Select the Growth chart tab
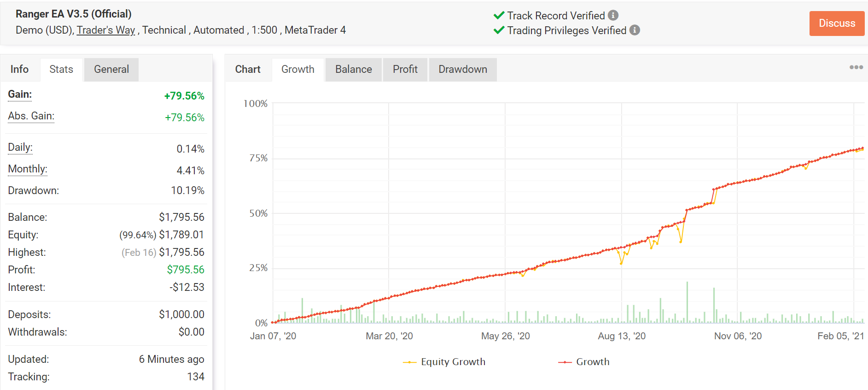Viewport: 868px width, 390px height. point(298,69)
